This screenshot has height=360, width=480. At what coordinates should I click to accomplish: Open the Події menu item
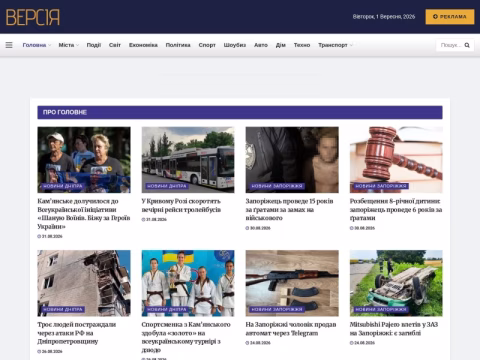[x=94, y=45]
